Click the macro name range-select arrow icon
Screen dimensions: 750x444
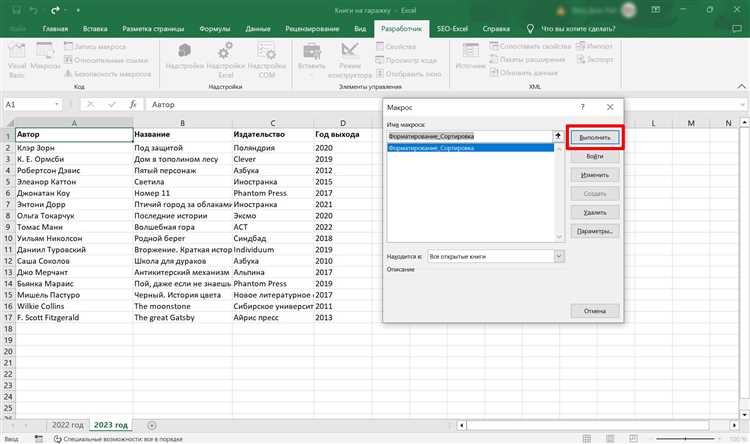point(558,136)
